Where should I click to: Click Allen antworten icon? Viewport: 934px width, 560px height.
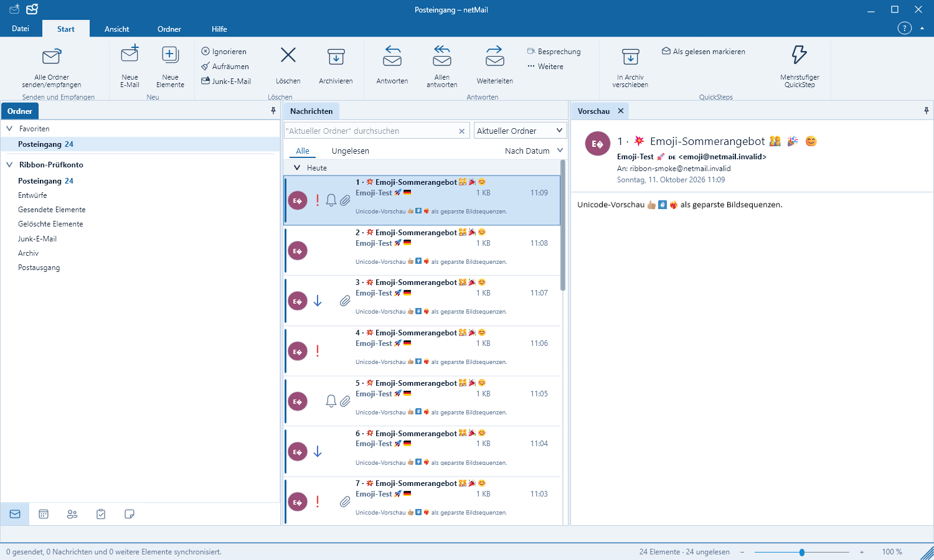click(442, 55)
